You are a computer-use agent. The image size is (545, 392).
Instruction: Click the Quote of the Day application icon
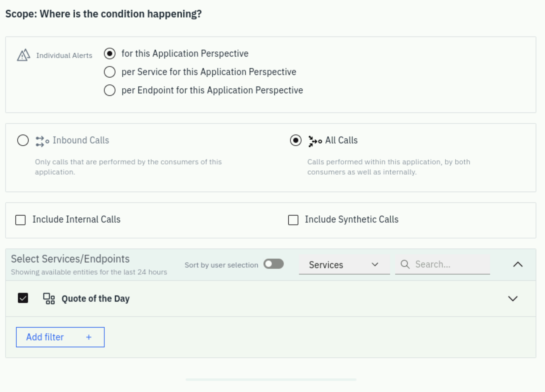coord(49,299)
